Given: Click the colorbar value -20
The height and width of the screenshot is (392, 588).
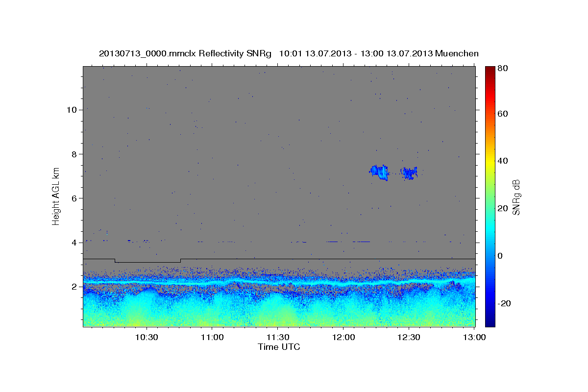Looking at the screenshot, I should [505, 303].
